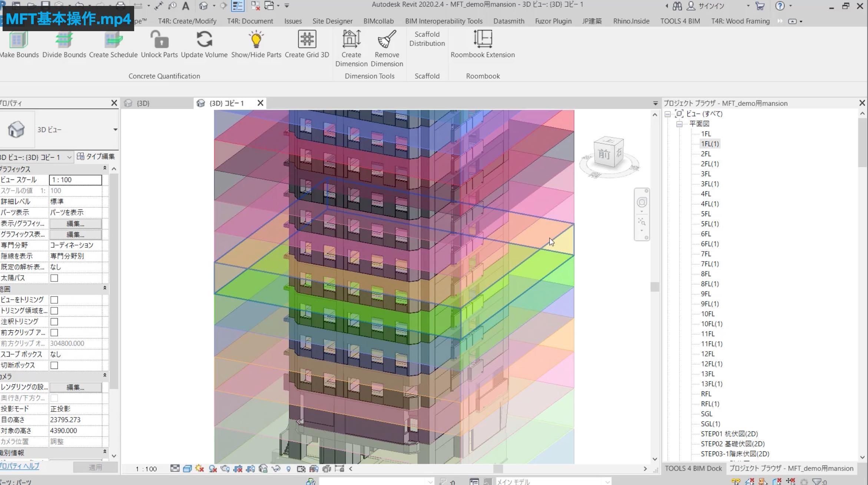868x485 pixels.
Task: Click the ビュー スケール 1:100 field
Action: click(x=75, y=180)
